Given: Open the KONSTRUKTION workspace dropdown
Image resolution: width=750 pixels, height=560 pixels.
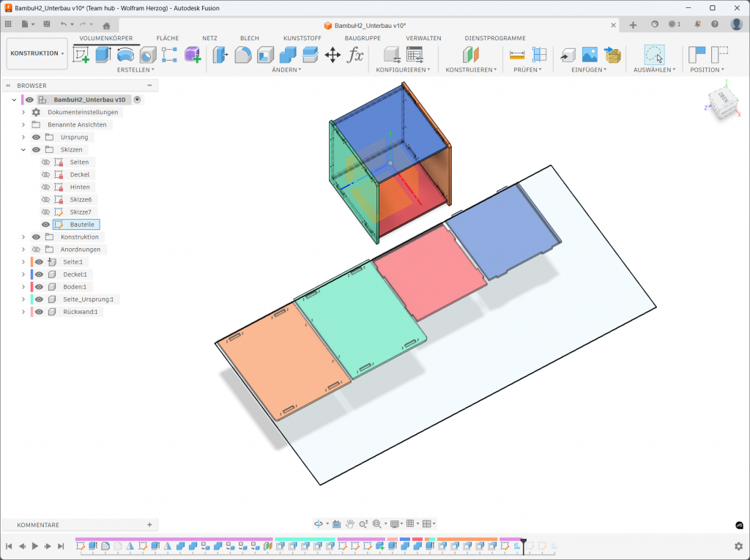Looking at the screenshot, I should [37, 53].
